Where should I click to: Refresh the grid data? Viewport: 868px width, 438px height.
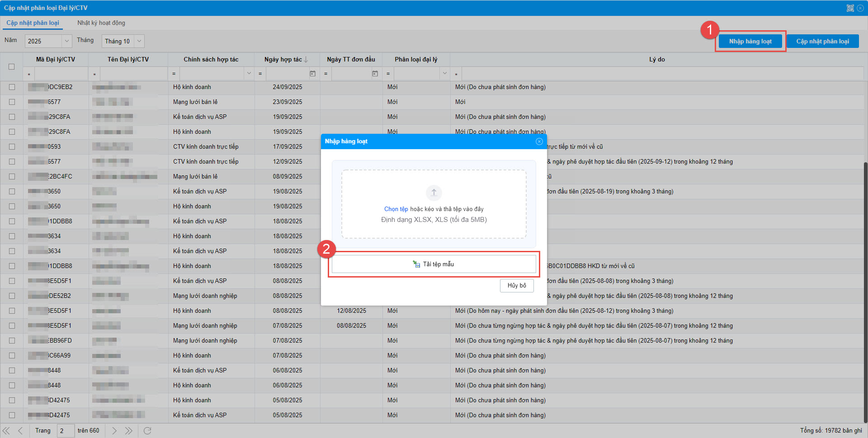(x=147, y=431)
